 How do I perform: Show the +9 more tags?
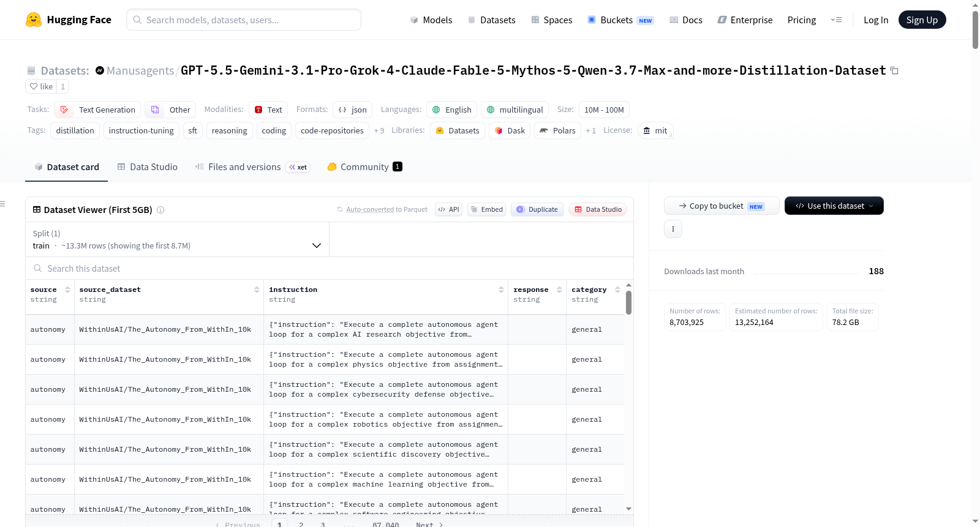pyautogui.click(x=379, y=130)
